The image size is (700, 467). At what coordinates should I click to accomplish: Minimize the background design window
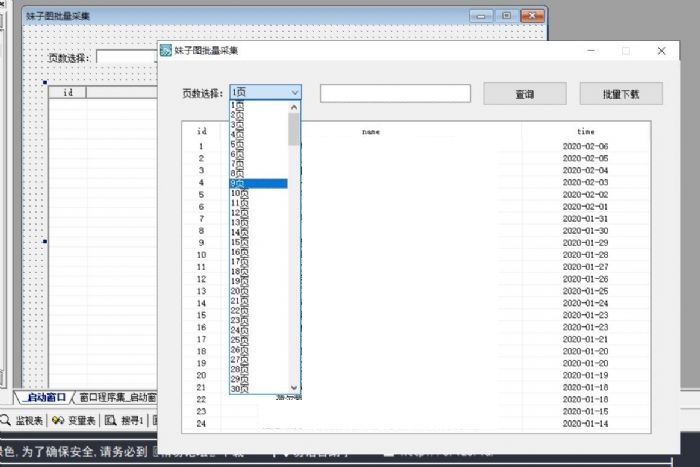pyautogui.click(x=482, y=16)
